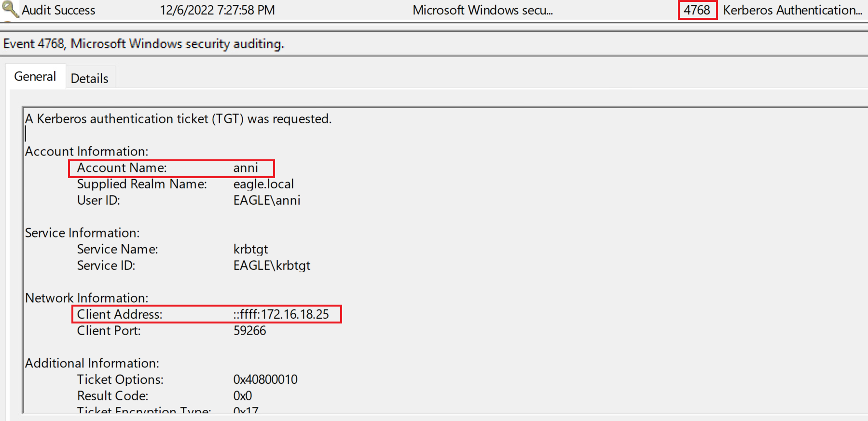The image size is (868, 421).
Task: Select the Audit Success keyword text
Action: tap(58, 10)
